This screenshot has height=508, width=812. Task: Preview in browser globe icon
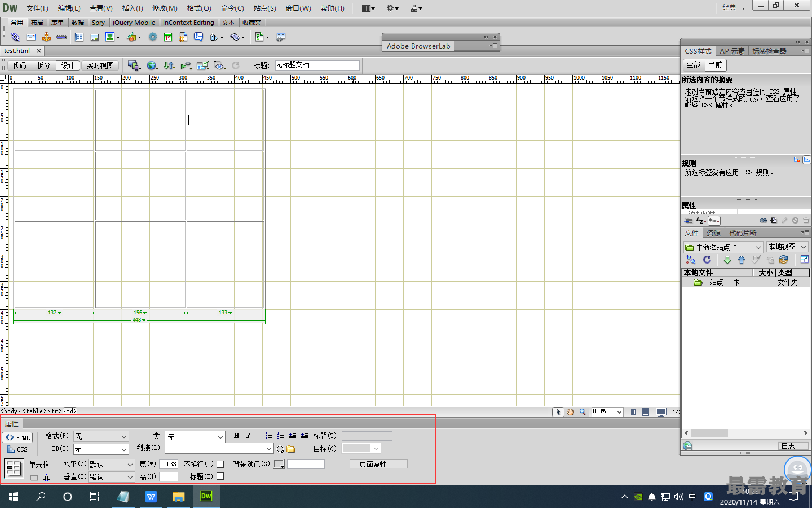pos(151,65)
